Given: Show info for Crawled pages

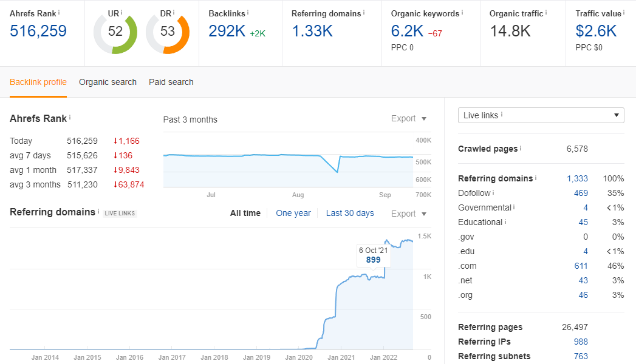Looking at the screenshot, I should (521, 148).
